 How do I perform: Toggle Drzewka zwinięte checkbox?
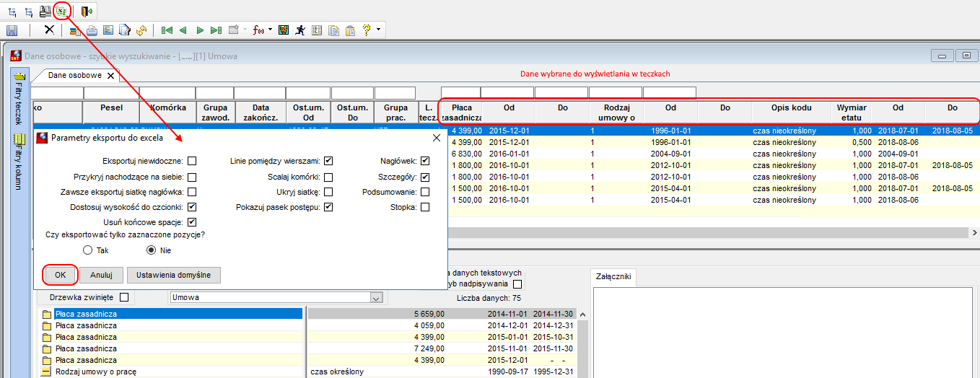(124, 296)
